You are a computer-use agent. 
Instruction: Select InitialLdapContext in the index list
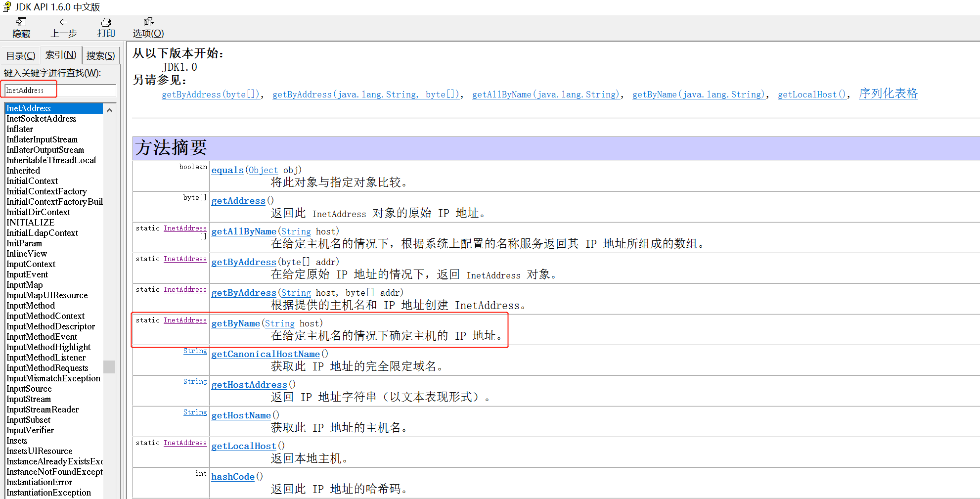[x=42, y=233]
